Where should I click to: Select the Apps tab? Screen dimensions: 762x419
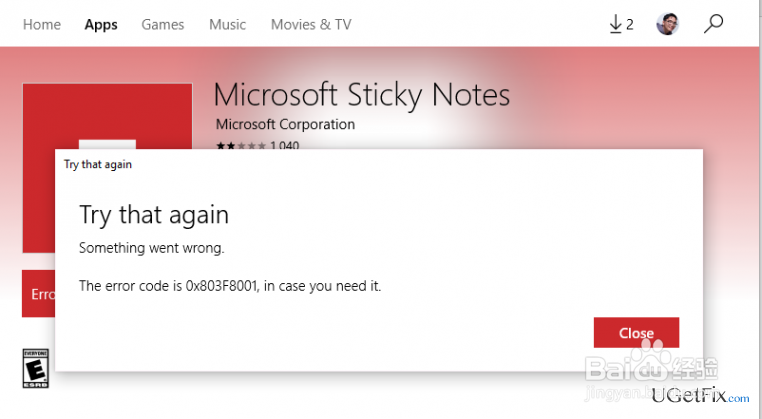101,24
